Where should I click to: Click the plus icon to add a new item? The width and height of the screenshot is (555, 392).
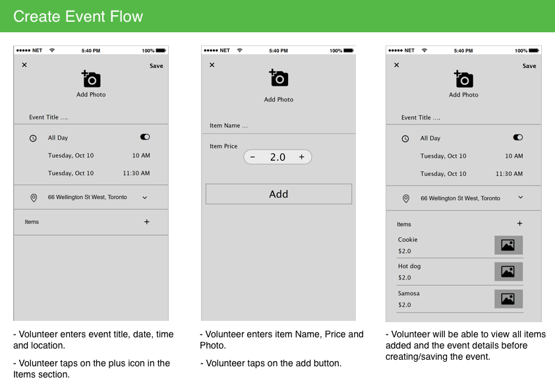click(x=146, y=222)
